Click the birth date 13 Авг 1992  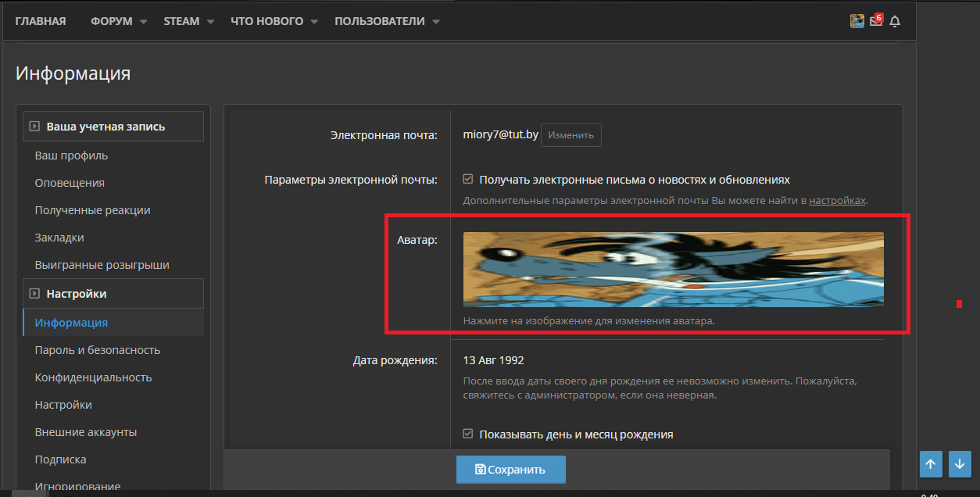click(x=494, y=360)
